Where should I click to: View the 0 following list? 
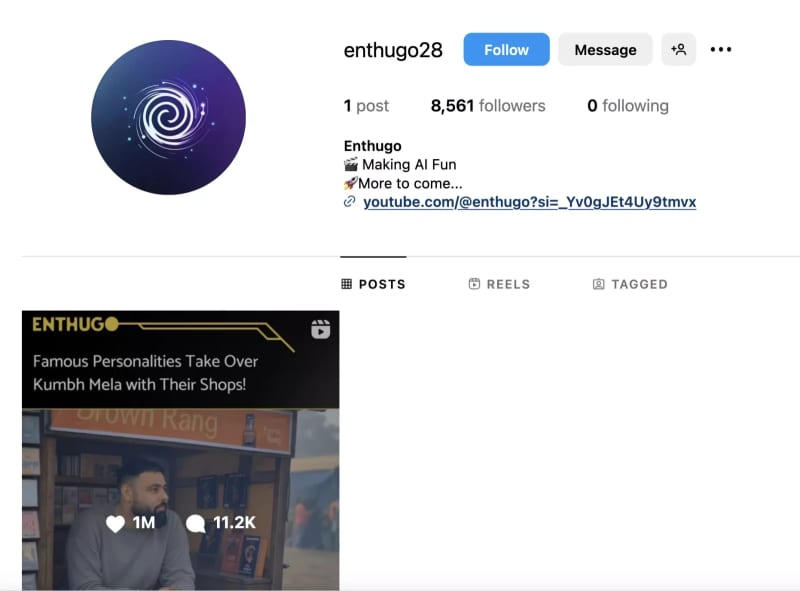(628, 106)
